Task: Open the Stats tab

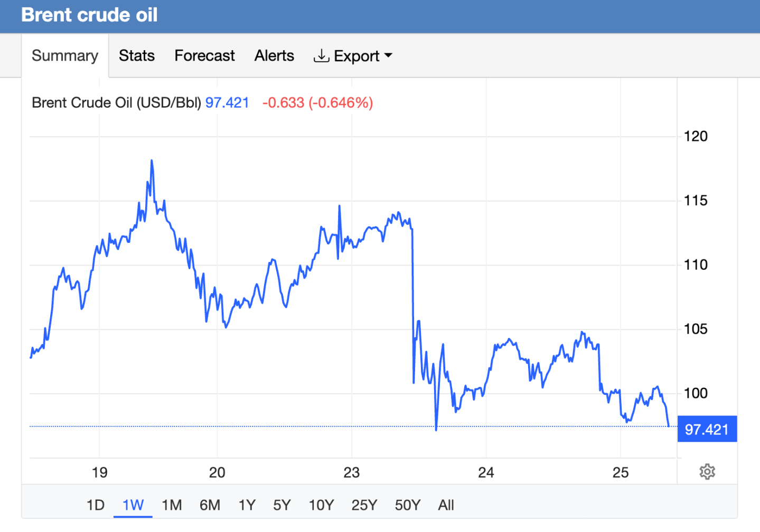Action: pyautogui.click(x=137, y=55)
